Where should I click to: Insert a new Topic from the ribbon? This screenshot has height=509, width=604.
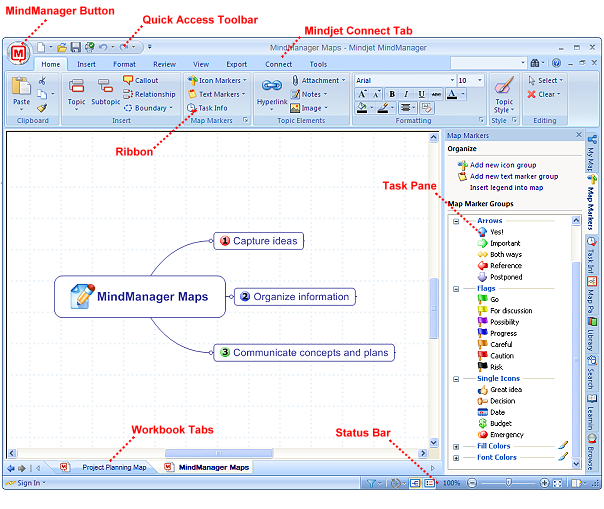tap(76, 94)
